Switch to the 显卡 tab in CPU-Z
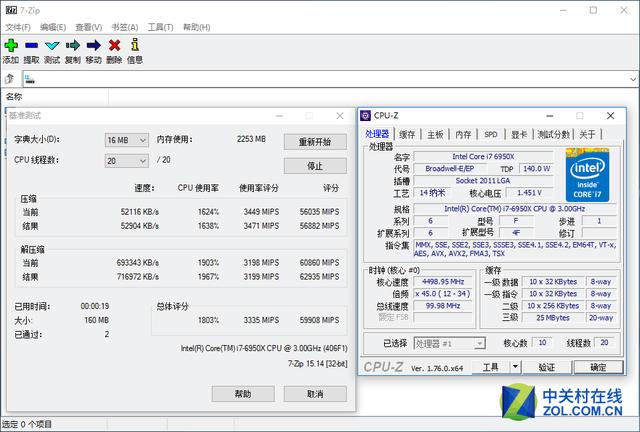 point(519,134)
